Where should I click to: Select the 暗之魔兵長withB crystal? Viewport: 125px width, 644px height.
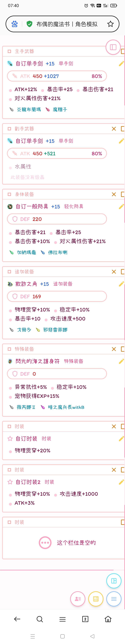coord(66,407)
